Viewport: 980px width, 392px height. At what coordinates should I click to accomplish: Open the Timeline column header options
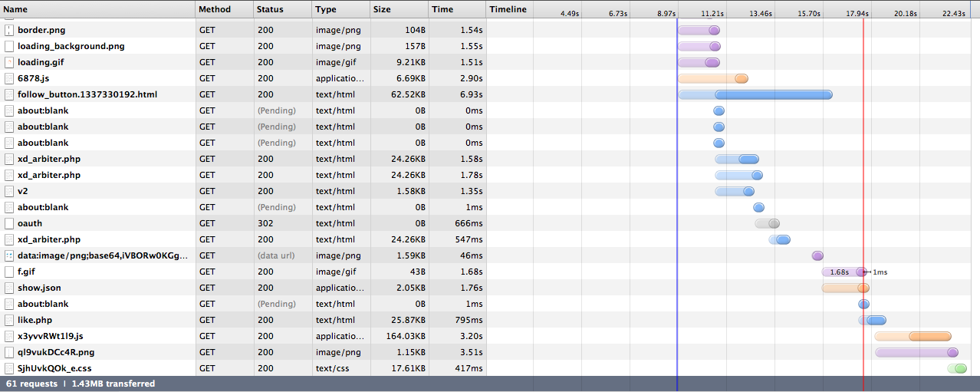coord(508,9)
